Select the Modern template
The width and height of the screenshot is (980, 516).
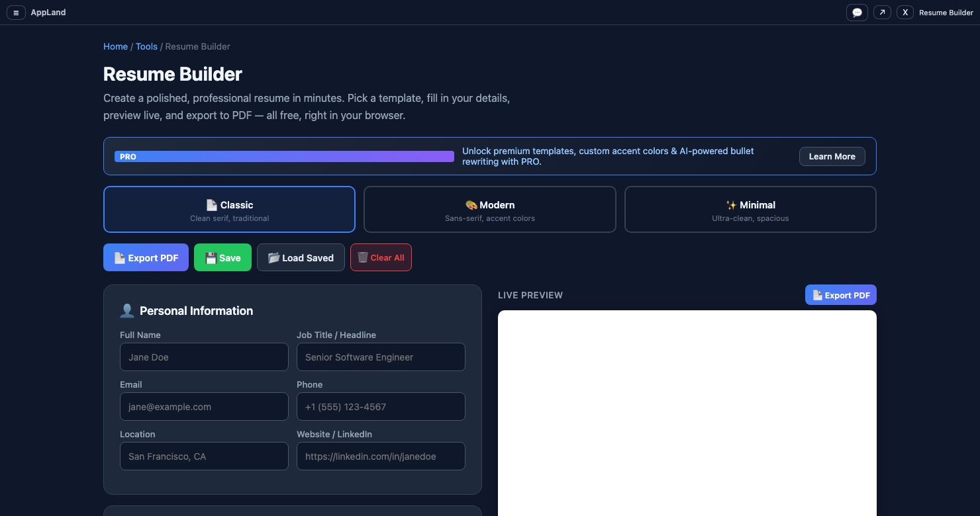[489, 209]
